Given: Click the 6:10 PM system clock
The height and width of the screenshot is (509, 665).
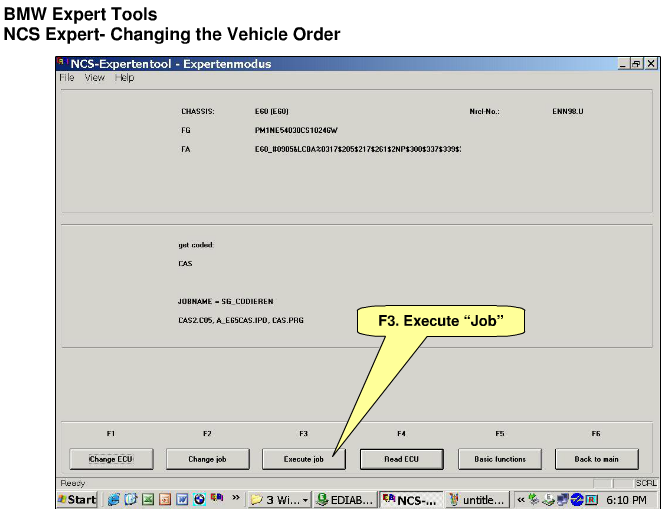Looking at the screenshot, I should pyautogui.click(x=626, y=500).
